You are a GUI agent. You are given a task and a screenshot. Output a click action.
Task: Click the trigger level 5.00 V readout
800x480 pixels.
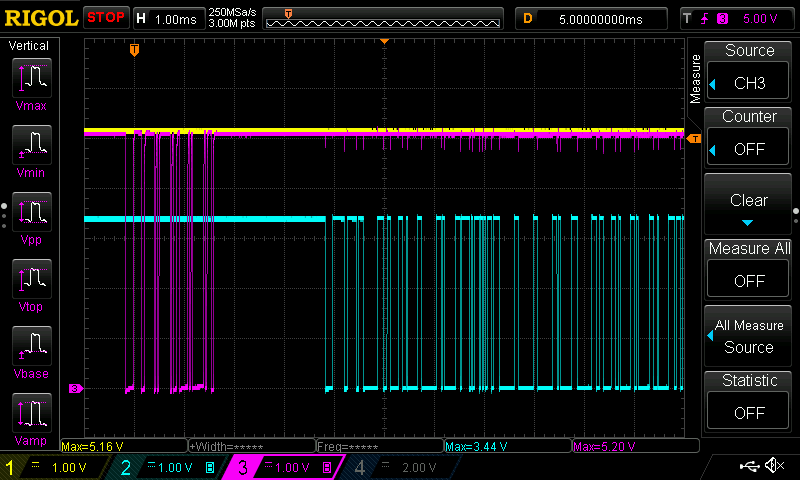point(760,19)
